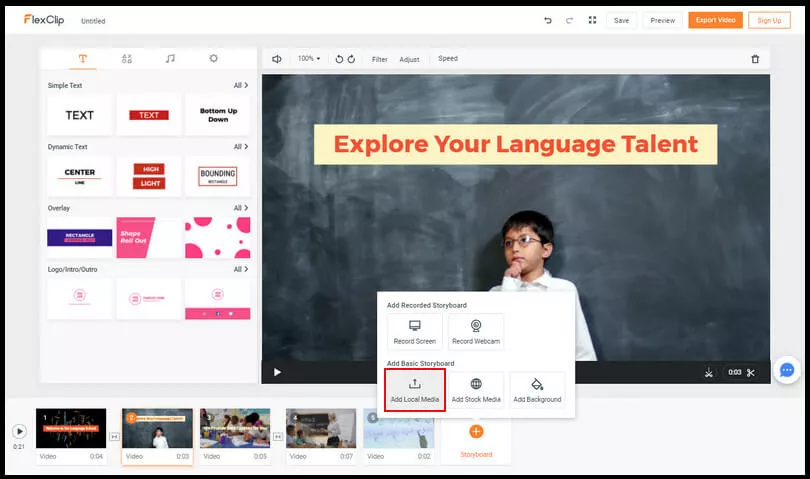The height and width of the screenshot is (479, 810).
Task: Add the Bottom Up Down text style
Action: 218,115
